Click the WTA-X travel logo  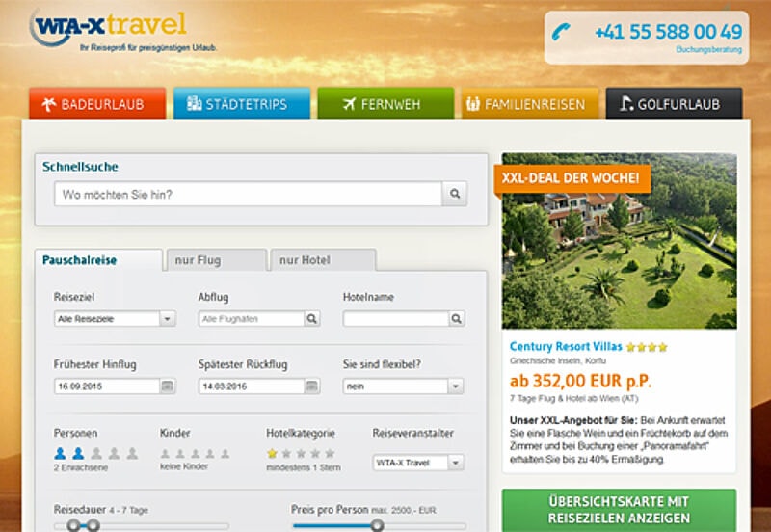pyautogui.click(x=106, y=27)
